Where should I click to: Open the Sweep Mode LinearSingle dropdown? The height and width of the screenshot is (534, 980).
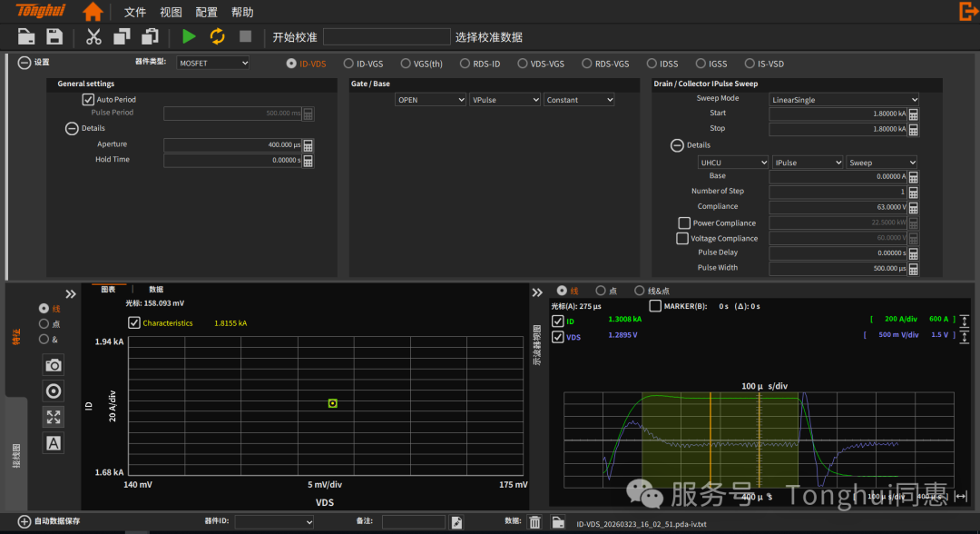pos(844,100)
